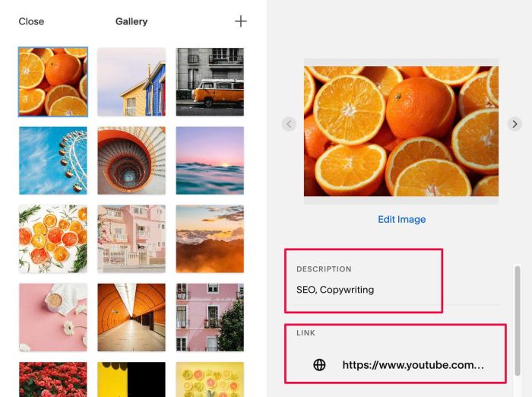
Task: Select the pink facade with tree thumbnail
Action: 210,317
